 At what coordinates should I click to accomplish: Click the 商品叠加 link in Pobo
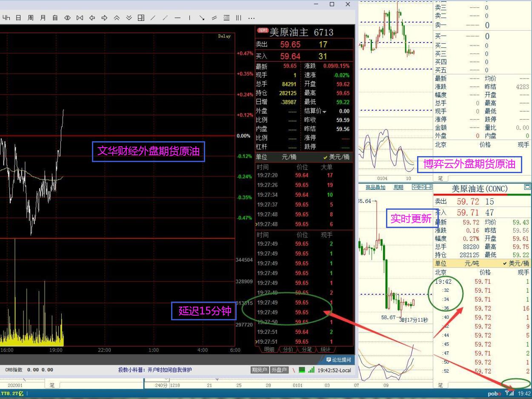tap(375, 187)
